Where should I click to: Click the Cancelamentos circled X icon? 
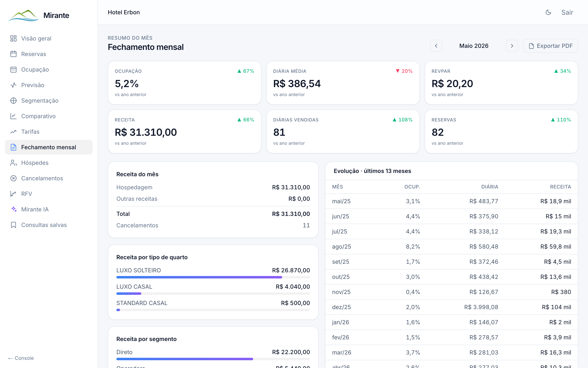(13, 178)
